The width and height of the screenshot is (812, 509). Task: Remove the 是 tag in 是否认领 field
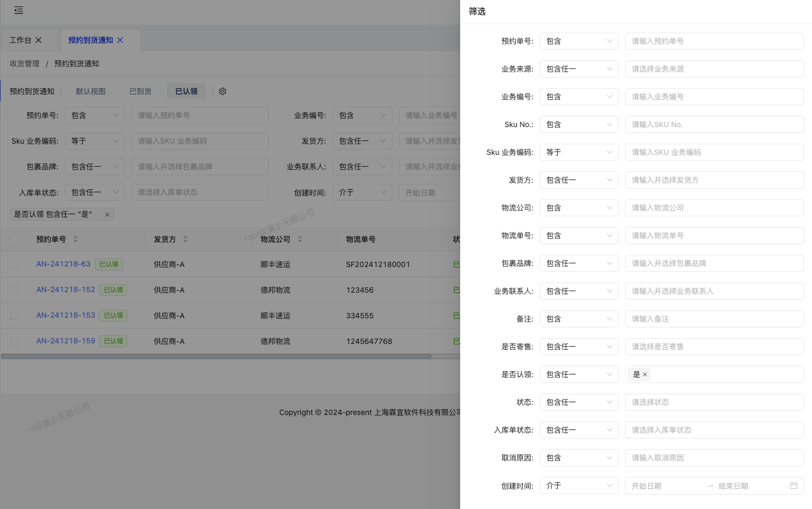[x=645, y=374]
